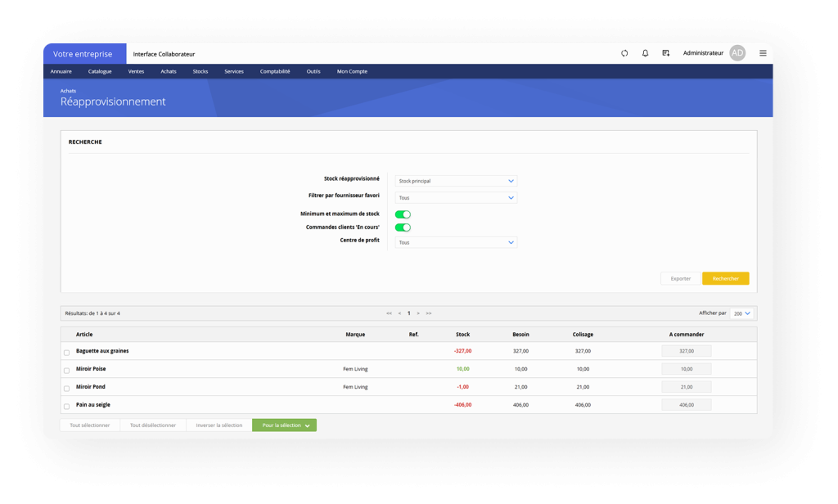Open the Stock réapprovisionné dropdown
The image size is (838, 504).
click(456, 181)
